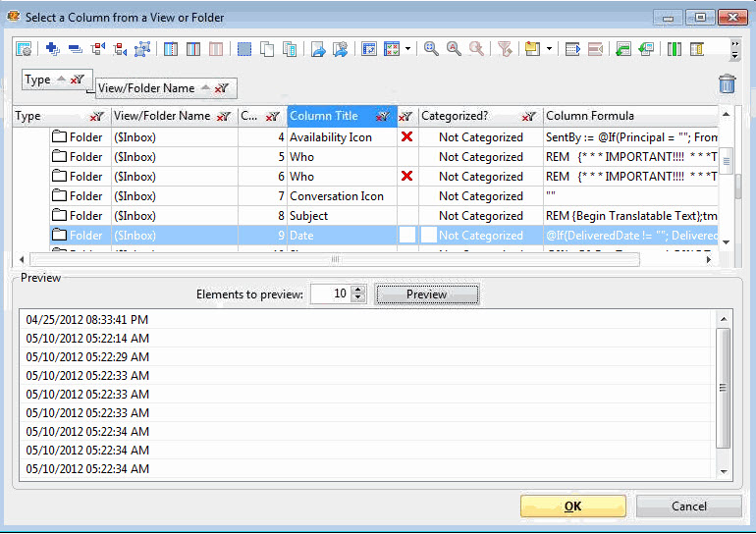This screenshot has height=534, width=756.
Task: Open the dropdown arrow beside the yellow folder icon
Action: (x=549, y=48)
